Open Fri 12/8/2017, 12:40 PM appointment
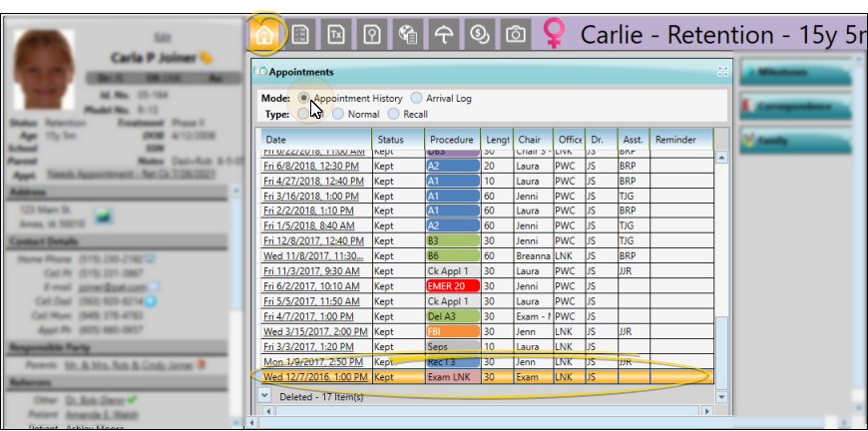The image size is (868, 431). (x=313, y=240)
